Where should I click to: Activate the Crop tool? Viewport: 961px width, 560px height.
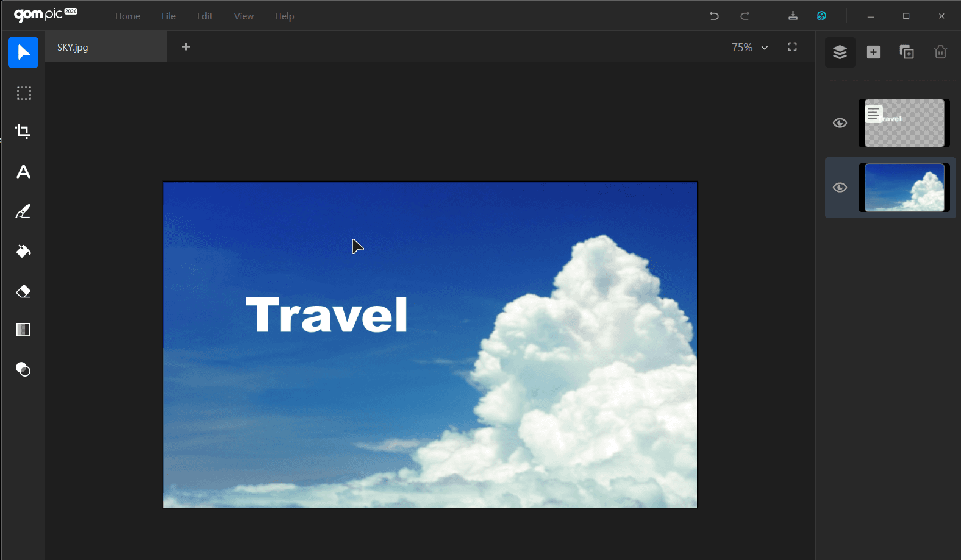coord(23,131)
